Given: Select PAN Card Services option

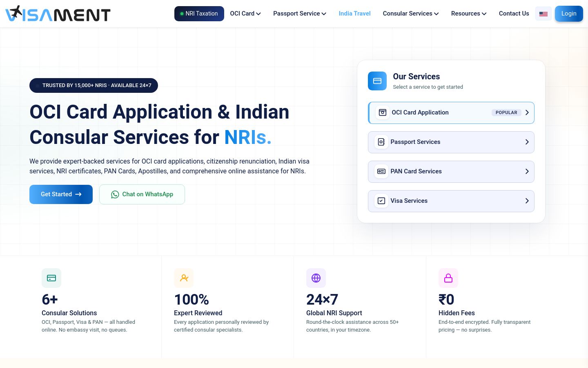Looking at the screenshot, I should point(451,171).
